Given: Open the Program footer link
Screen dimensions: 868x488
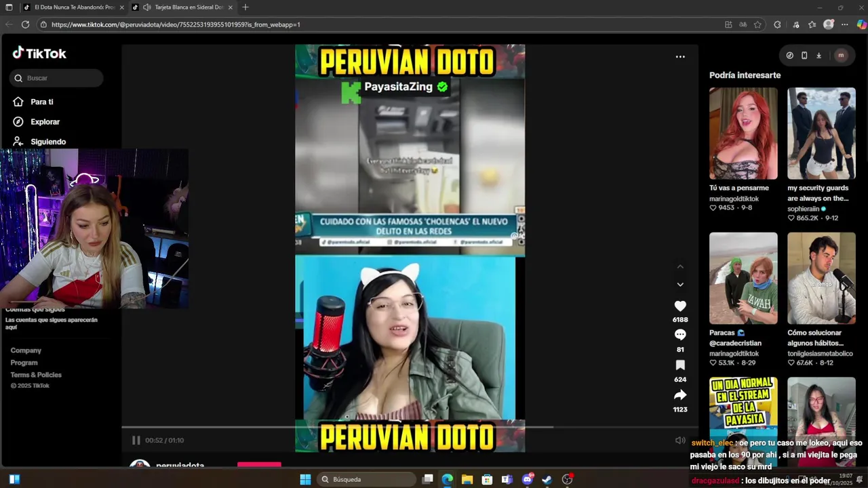Looking at the screenshot, I should [24, 363].
